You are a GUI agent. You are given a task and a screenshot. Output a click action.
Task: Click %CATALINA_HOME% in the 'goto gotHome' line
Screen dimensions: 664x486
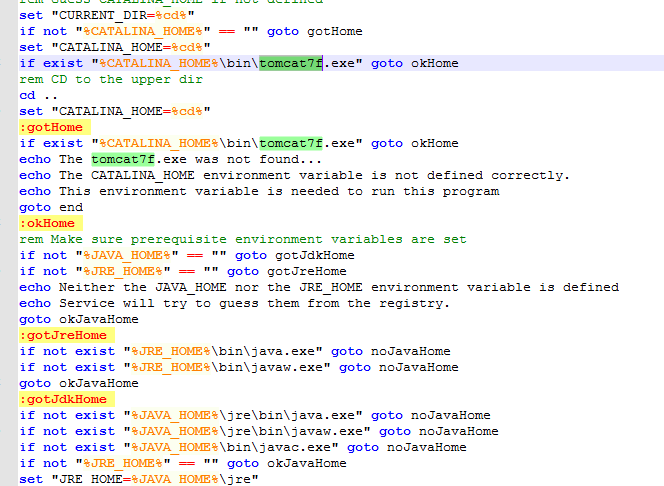point(143,31)
